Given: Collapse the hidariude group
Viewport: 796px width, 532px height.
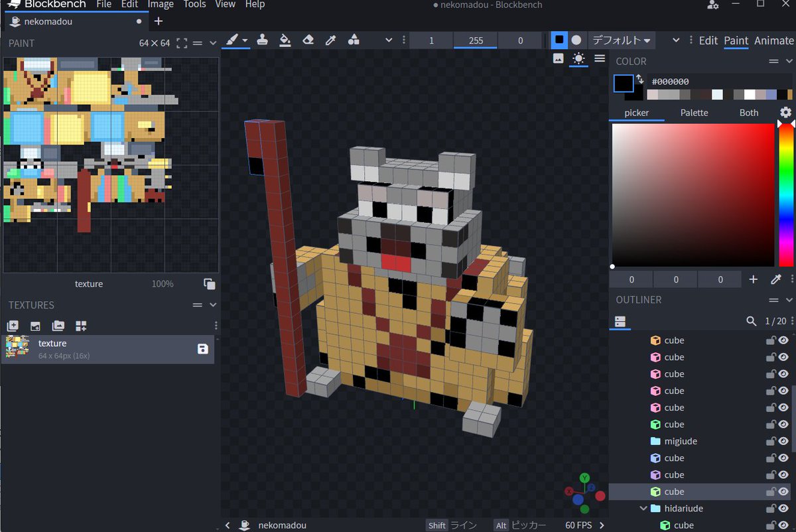Looking at the screenshot, I should (643, 509).
